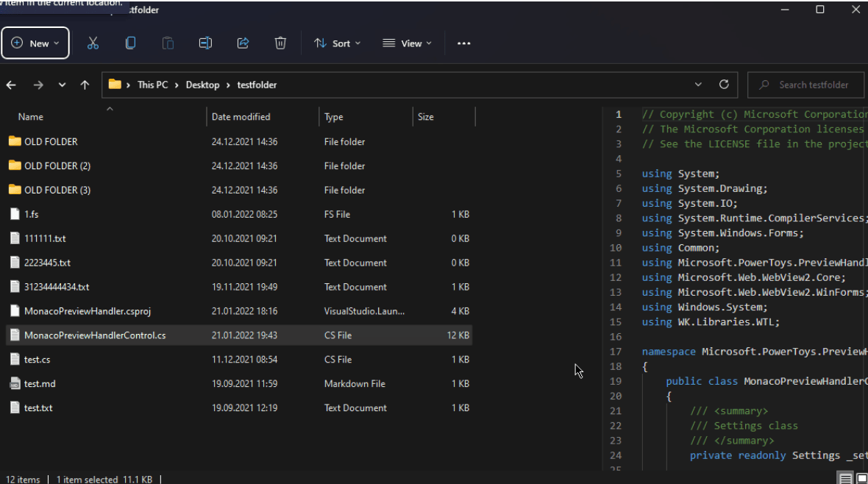Click the Paste clipboard icon
Image resolution: width=868 pixels, height=484 pixels.
[168, 43]
